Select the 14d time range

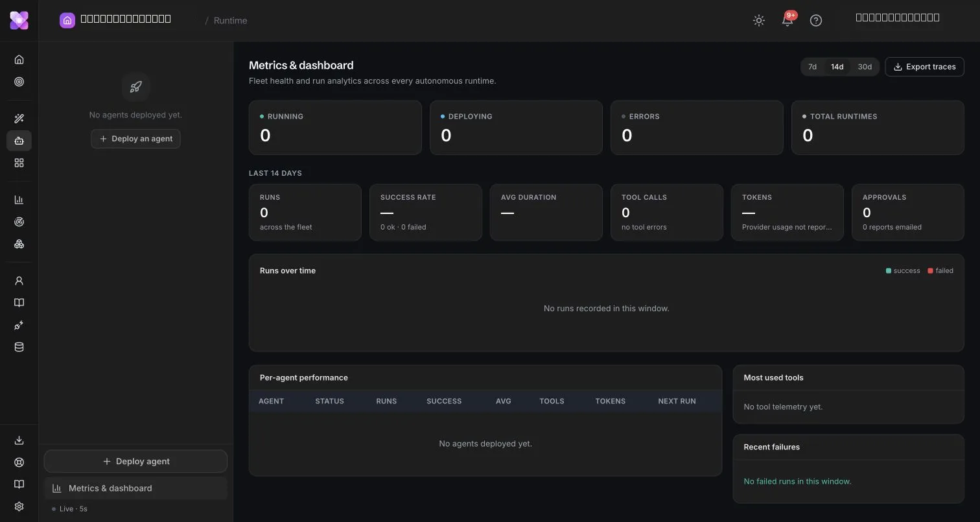(837, 67)
